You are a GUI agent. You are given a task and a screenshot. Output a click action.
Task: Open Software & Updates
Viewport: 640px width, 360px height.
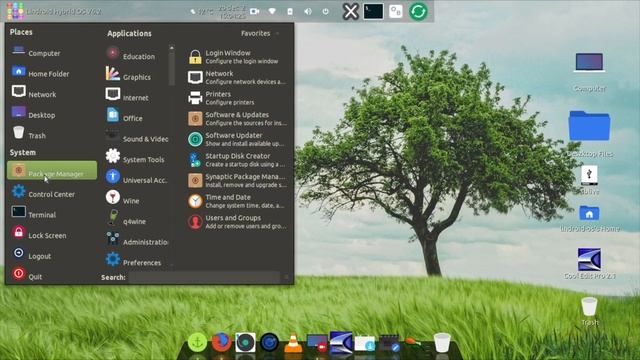pos(237,118)
